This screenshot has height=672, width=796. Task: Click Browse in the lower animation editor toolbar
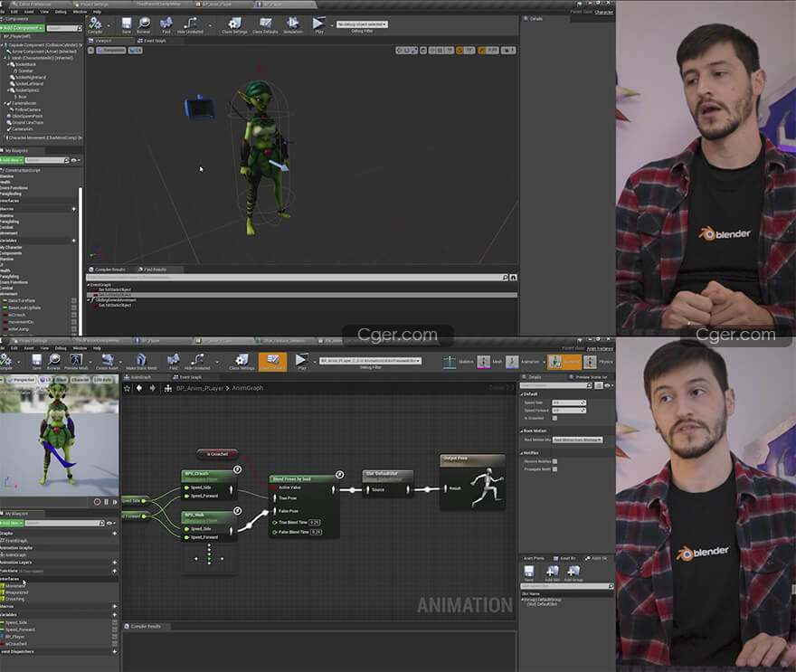point(53,362)
